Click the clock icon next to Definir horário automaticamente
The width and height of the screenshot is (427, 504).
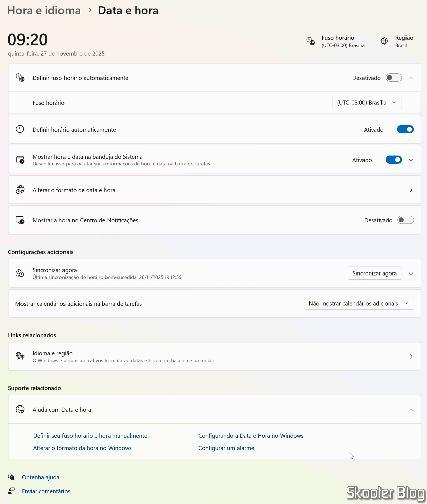(20, 129)
